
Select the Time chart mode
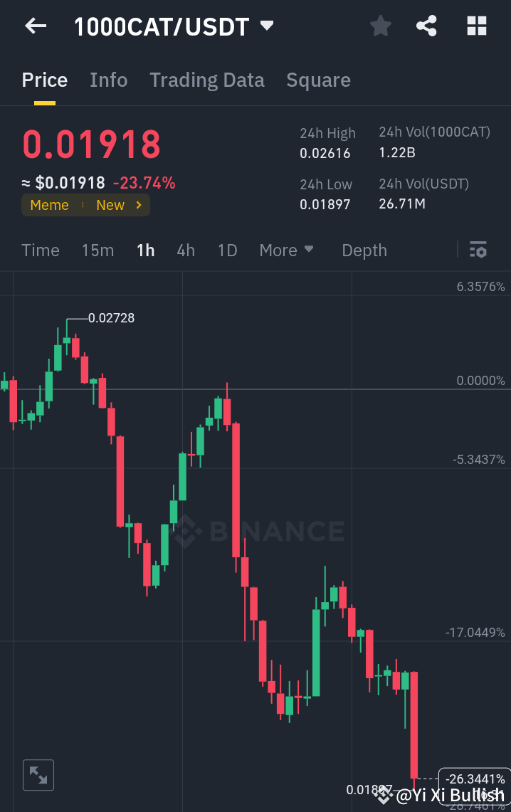click(41, 250)
